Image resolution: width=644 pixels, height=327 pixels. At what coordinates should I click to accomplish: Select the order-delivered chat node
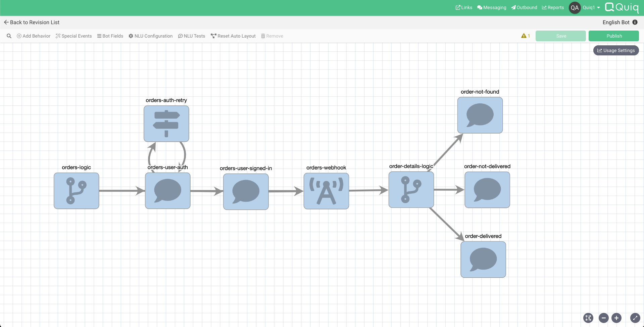click(x=483, y=260)
